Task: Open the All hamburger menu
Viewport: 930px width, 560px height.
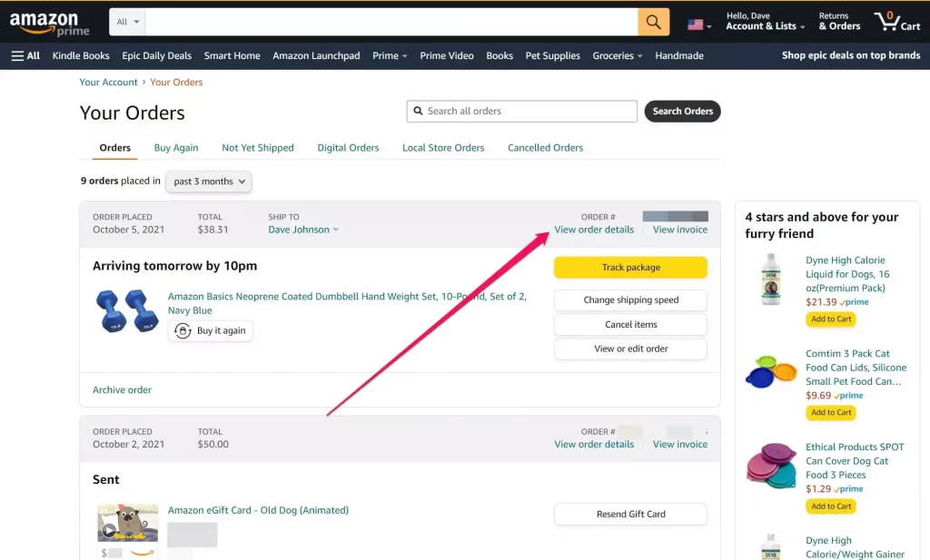Action: (x=25, y=55)
